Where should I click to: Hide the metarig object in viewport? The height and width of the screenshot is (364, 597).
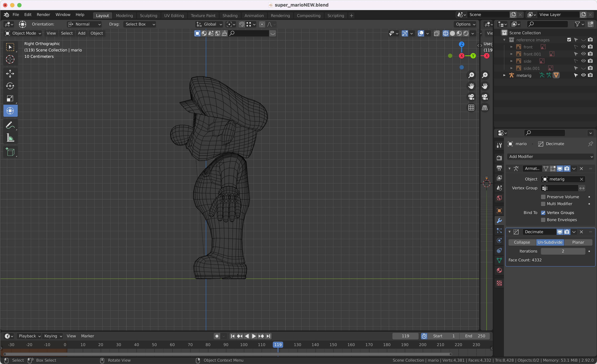[584, 75]
